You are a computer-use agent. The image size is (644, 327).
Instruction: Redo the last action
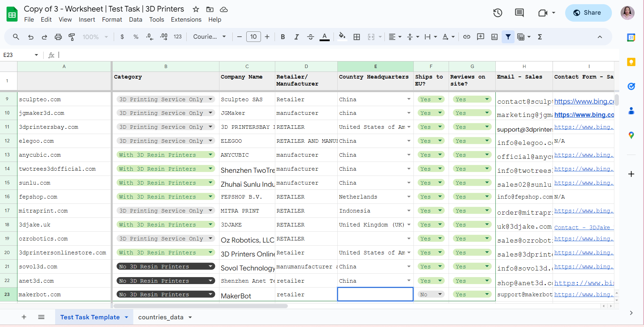coord(44,37)
